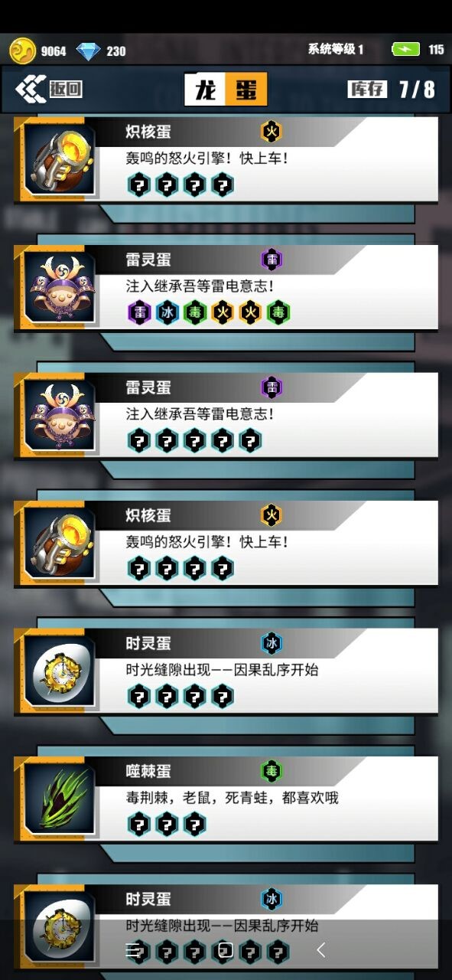The width and height of the screenshot is (452, 980).
Task: Tap the first unknown slot of 噬棘蛋
Action: (x=138, y=825)
